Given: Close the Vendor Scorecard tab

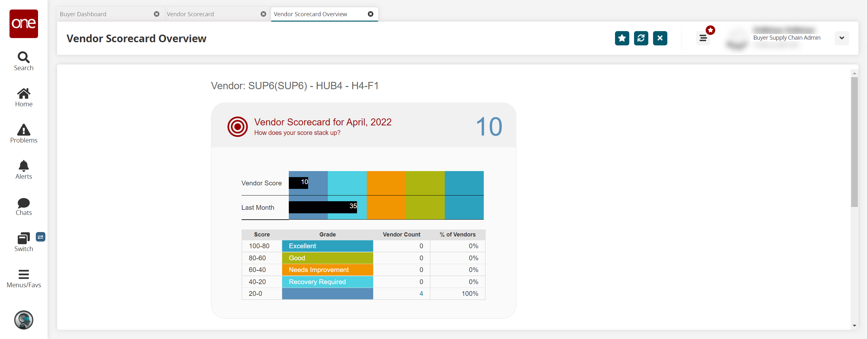Looking at the screenshot, I should (263, 14).
